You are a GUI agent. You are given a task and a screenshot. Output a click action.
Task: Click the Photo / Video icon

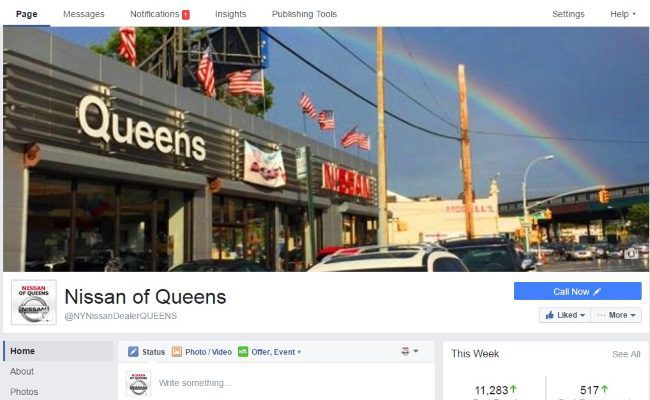(x=177, y=352)
